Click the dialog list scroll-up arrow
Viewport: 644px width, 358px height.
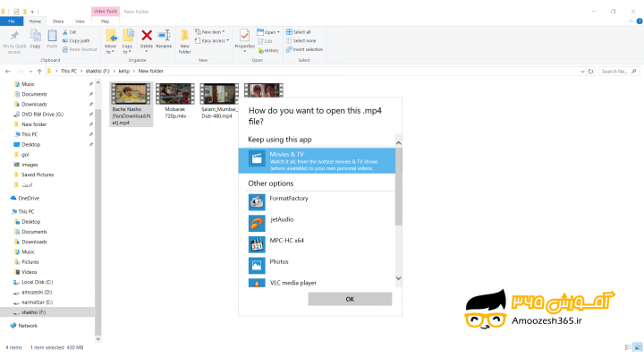[398, 143]
